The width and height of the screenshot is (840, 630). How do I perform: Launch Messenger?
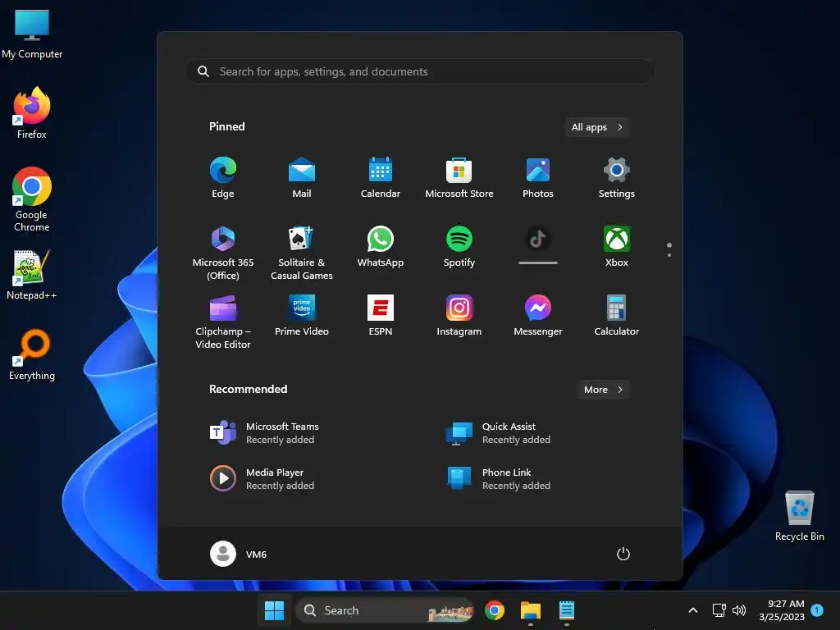click(x=538, y=316)
